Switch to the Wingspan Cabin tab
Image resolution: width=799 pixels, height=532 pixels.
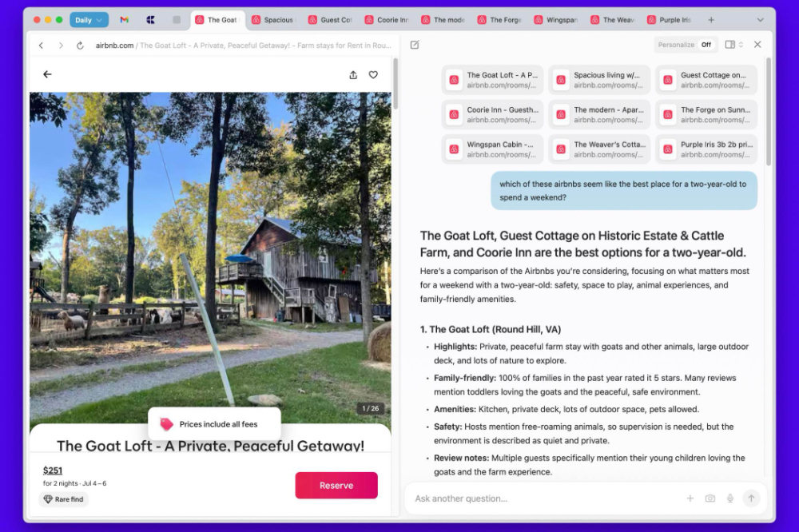(556, 20)
